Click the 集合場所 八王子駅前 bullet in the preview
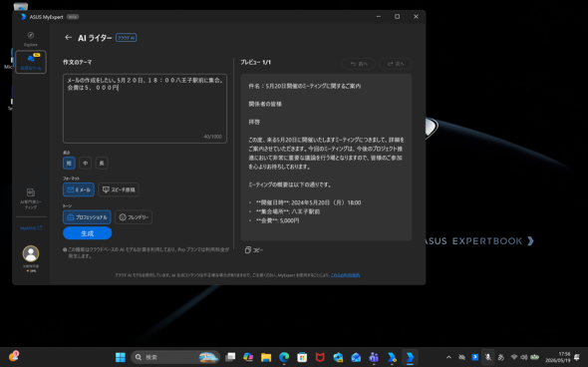This screenshot has height=367, width=588. (288, 211)
